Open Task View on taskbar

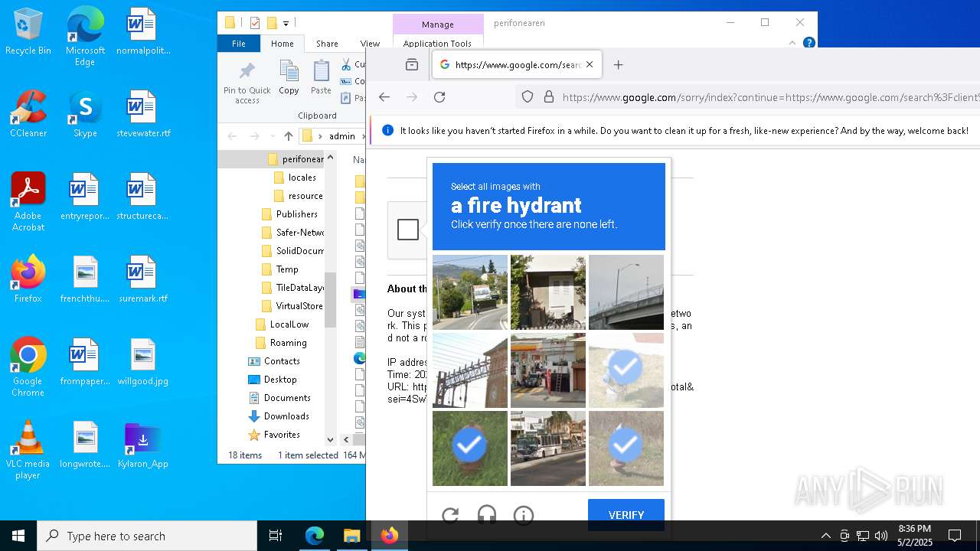coord(276,536)
